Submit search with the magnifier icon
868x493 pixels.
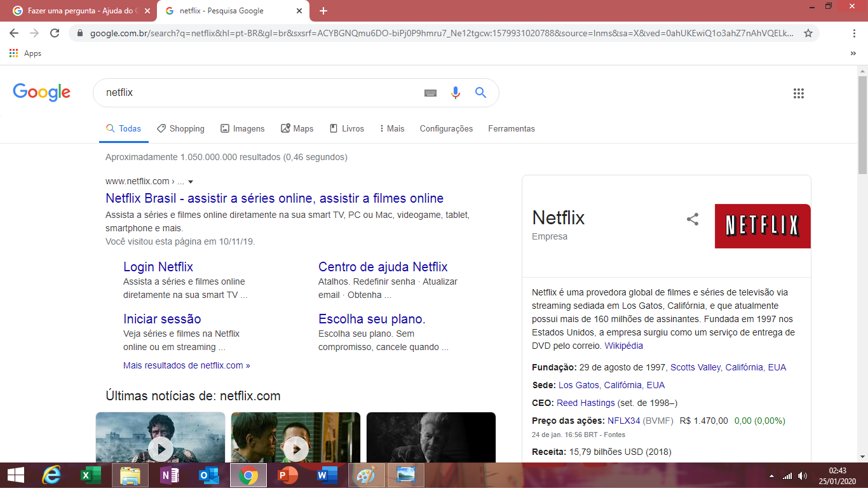coord(480,93)
